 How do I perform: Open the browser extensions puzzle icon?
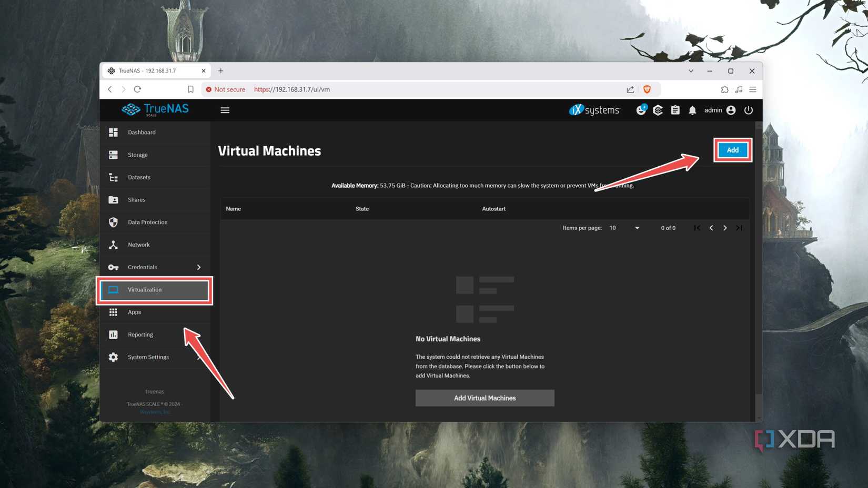pyautogui.click(x=724, y=89)
